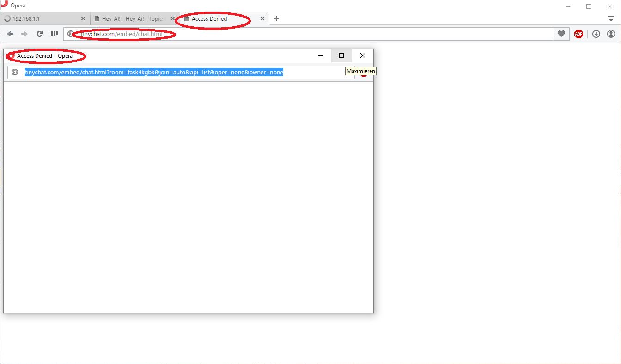Open a new tab with plus button

(x=276, y=19)
